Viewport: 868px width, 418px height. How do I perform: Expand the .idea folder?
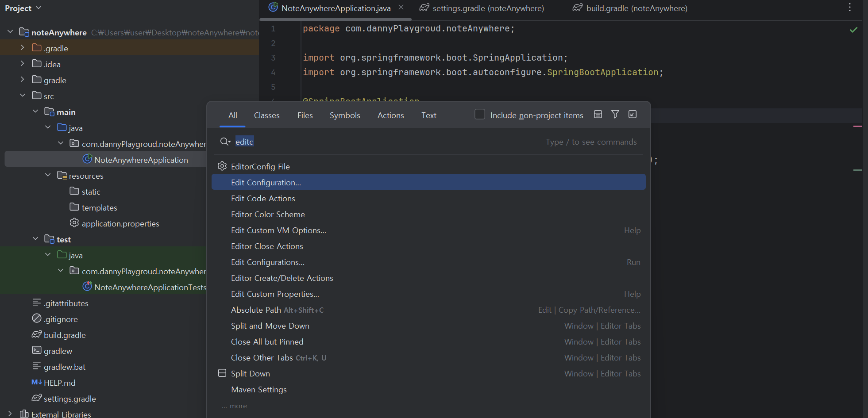[x=23, y=64]
